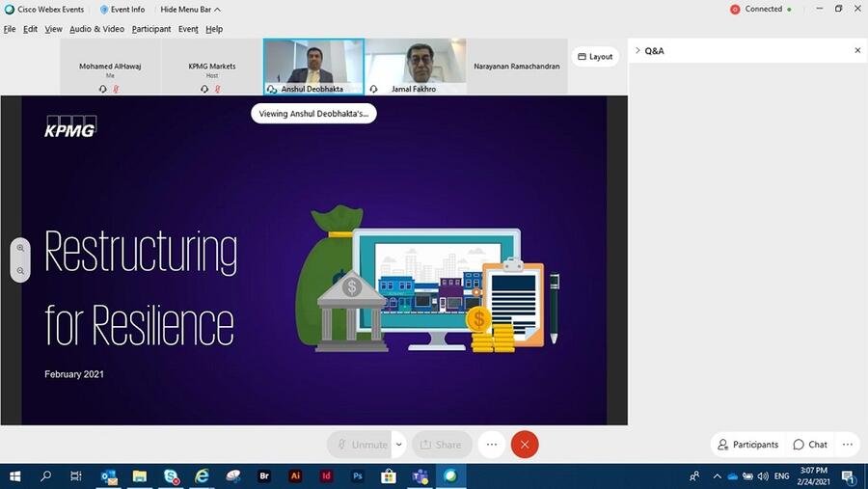This screenshot has width=868, height=489.
Task: Open the Audio & Video menu
Action: (x=96, y=29)
